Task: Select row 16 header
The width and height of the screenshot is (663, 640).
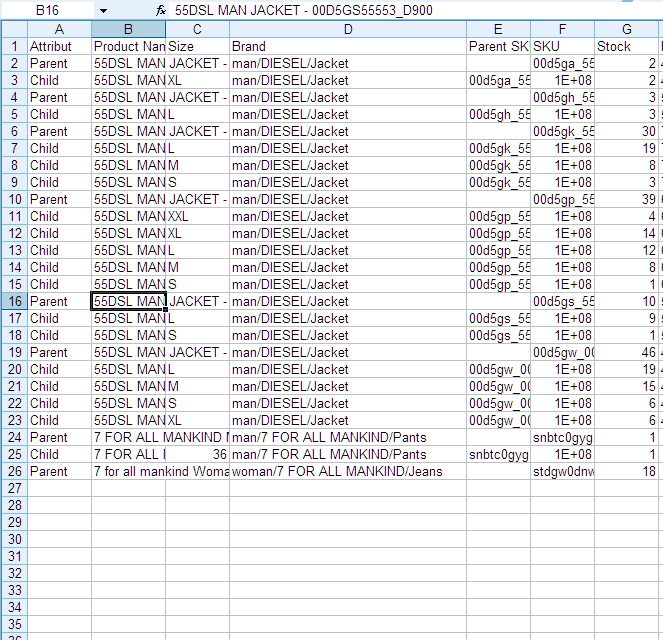Action: [15, 301]
